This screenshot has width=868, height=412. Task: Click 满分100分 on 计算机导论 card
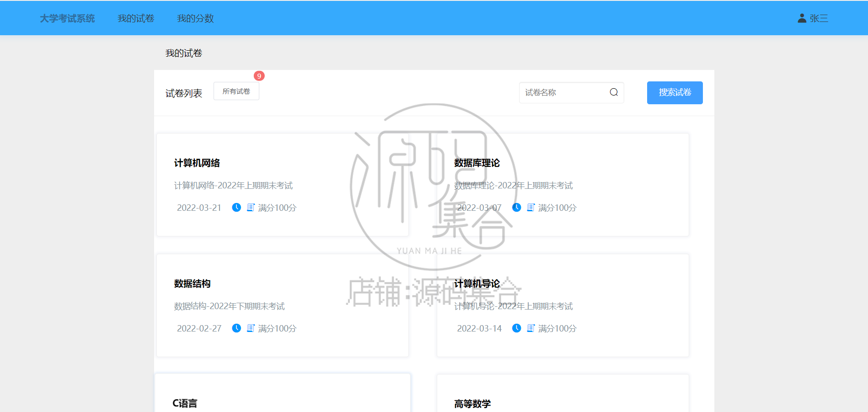point(557,328)
